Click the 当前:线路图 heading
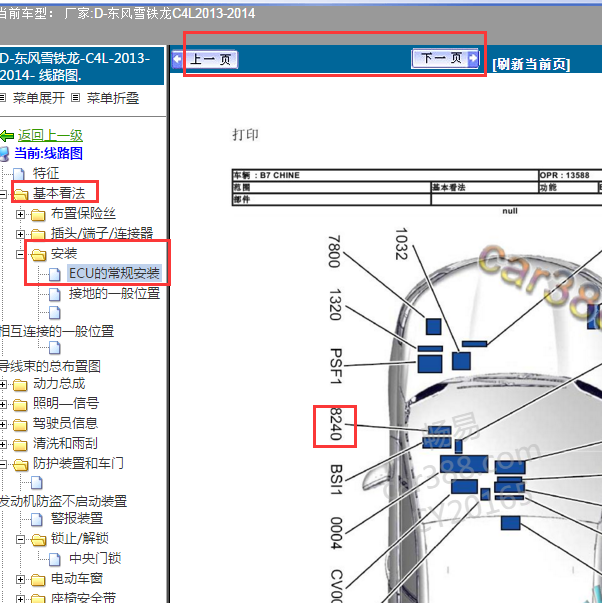This screenshot has height=603, width=602. (48, 153)
